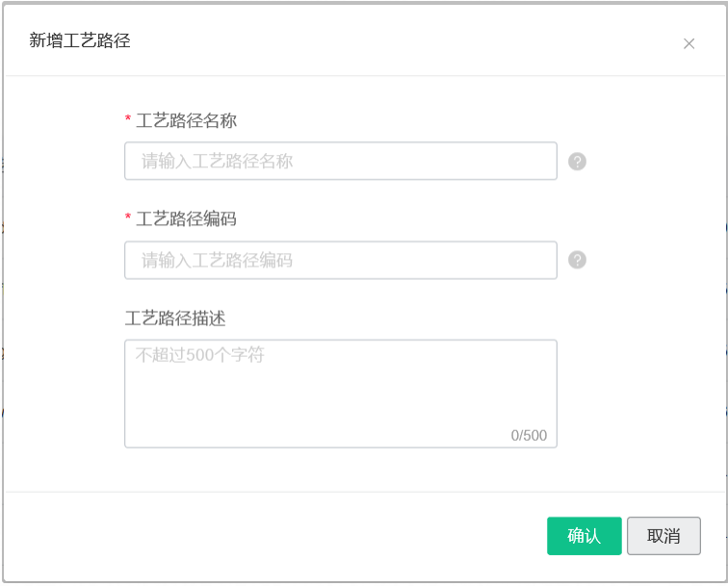
Task: Focus the 请输入工艺路径编码 input field
Action: coord(341,261)
